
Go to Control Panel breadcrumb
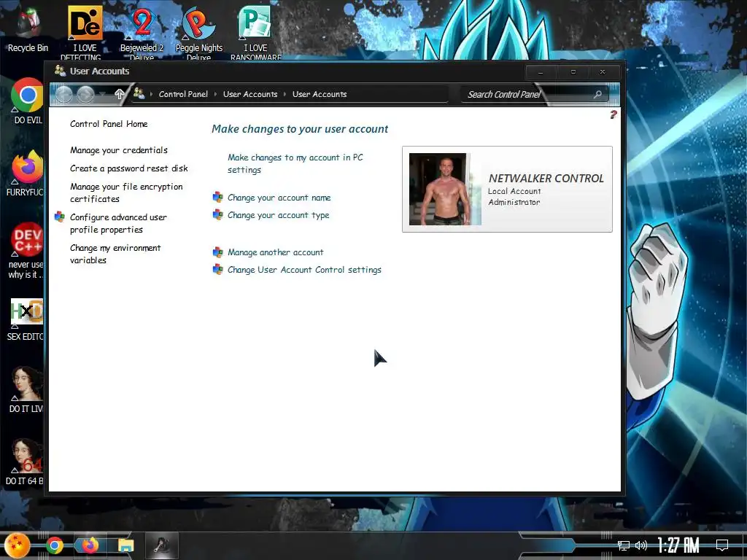click(x=183, y=94)
